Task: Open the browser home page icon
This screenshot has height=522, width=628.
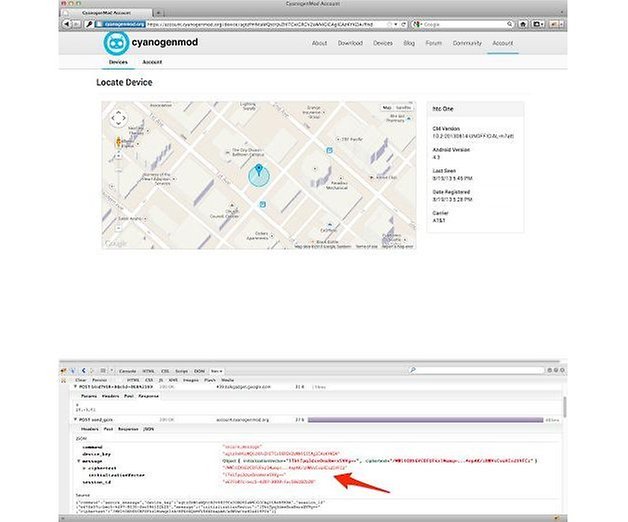Action: (x=523, y=24)
